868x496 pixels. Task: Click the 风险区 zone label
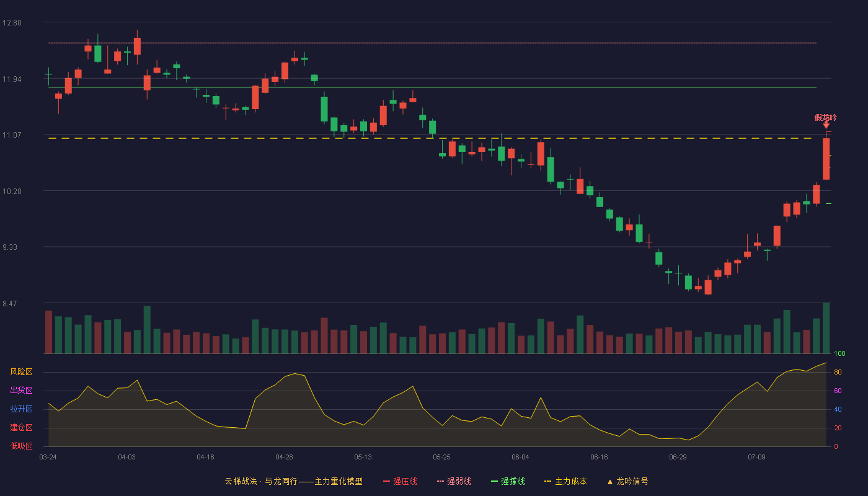pos(21,372)
